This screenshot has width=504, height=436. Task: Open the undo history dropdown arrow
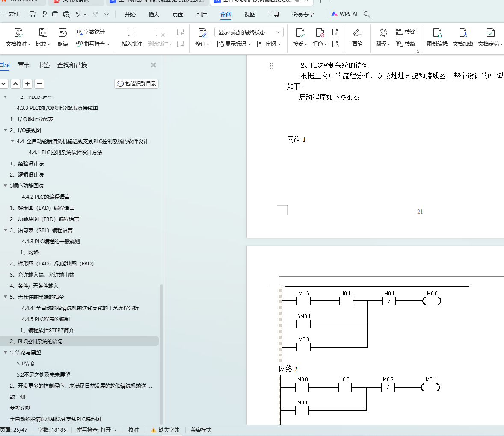click(85, 14)
